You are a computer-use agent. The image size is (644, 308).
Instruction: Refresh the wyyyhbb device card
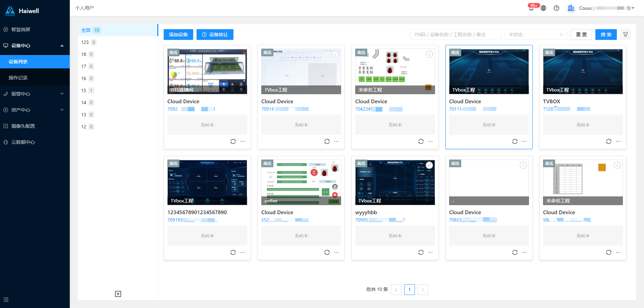pos(421,252)
